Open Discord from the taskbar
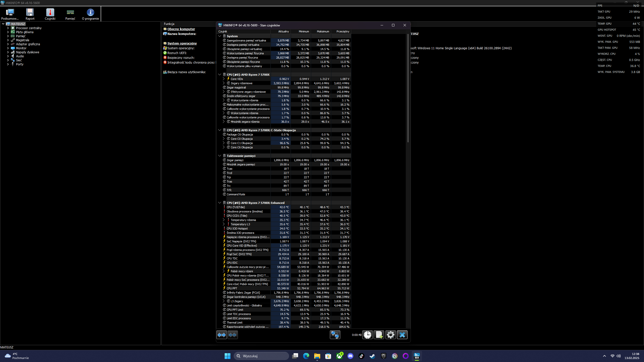The image size is (644, 362). coord(350,356)
